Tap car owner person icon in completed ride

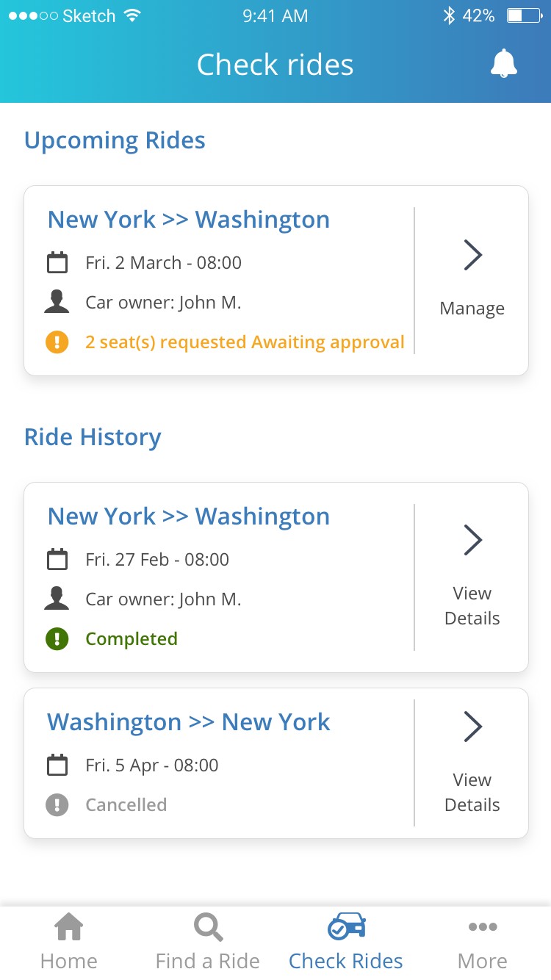57,599
